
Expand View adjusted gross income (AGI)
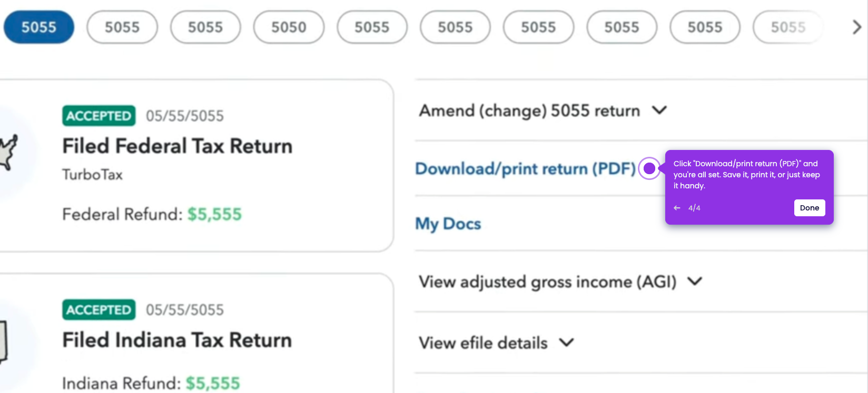(560, 282)
